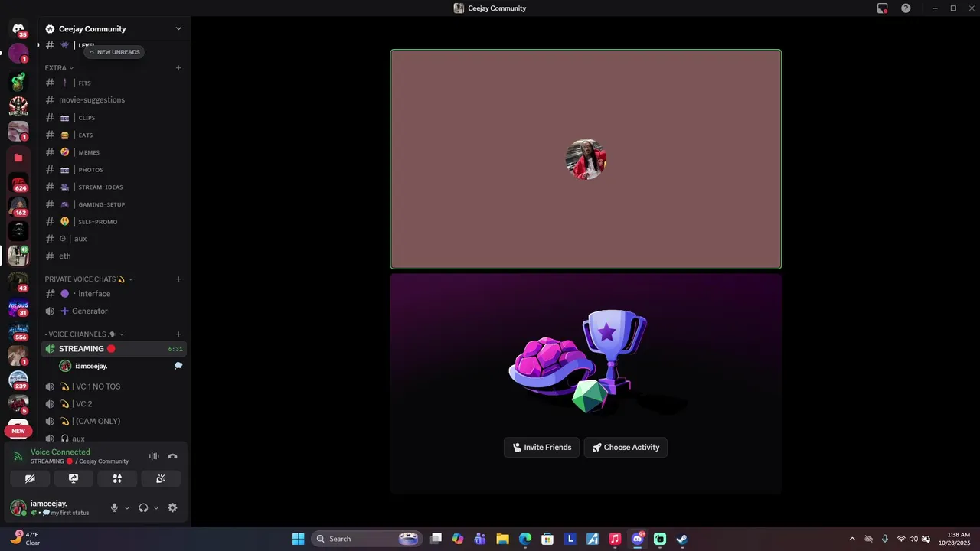The image size is (980, 551).
Task: Click the Share Your Screen button
Action: click(73, 478)
